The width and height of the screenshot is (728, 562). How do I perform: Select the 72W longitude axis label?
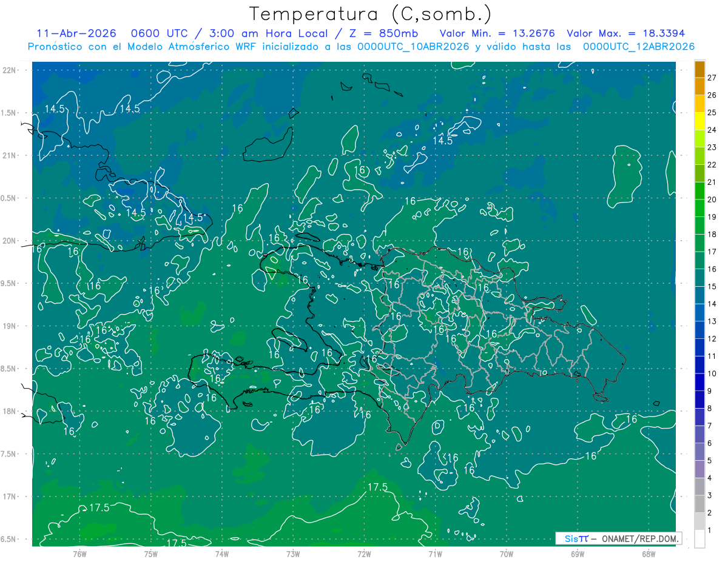pos(364,554)
